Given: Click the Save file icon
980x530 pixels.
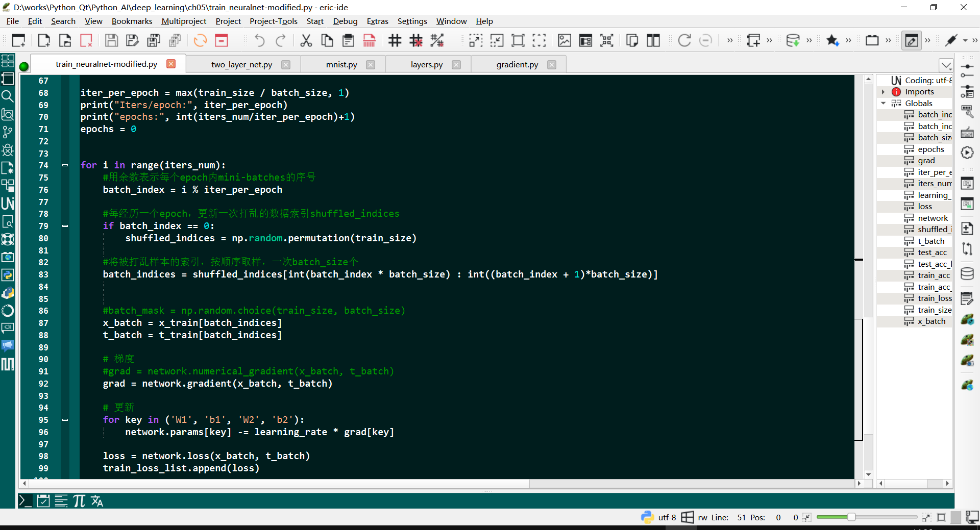Looking at the screenshot, I should point(111,40).
